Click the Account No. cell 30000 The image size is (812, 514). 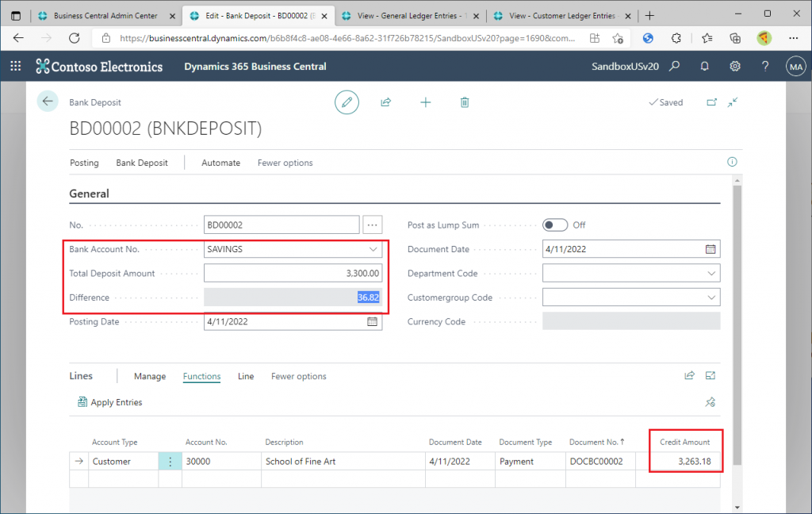click(221, 461)
